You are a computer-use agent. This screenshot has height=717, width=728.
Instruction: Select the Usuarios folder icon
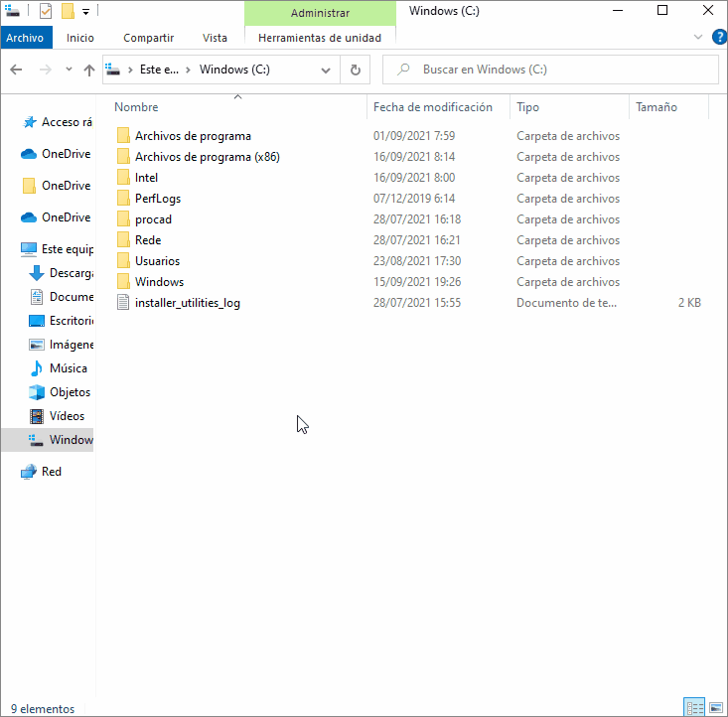click(123, 261)
